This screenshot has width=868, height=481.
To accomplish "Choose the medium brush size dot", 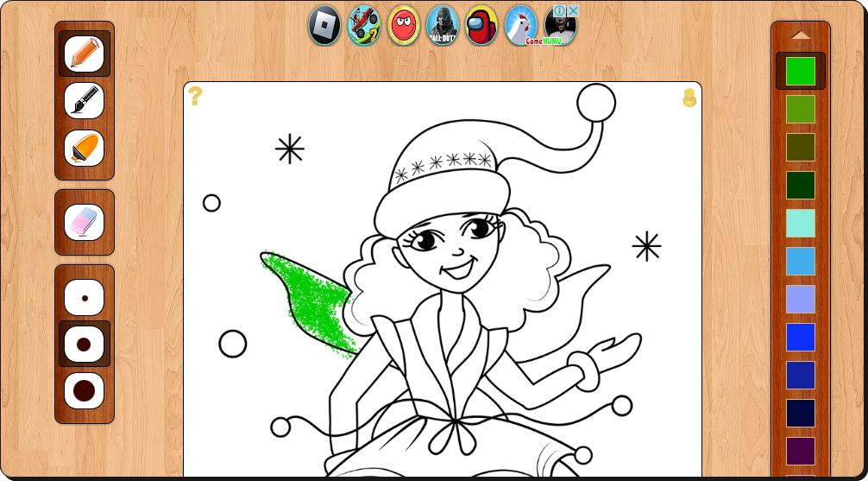I will (x=85, y=344).
